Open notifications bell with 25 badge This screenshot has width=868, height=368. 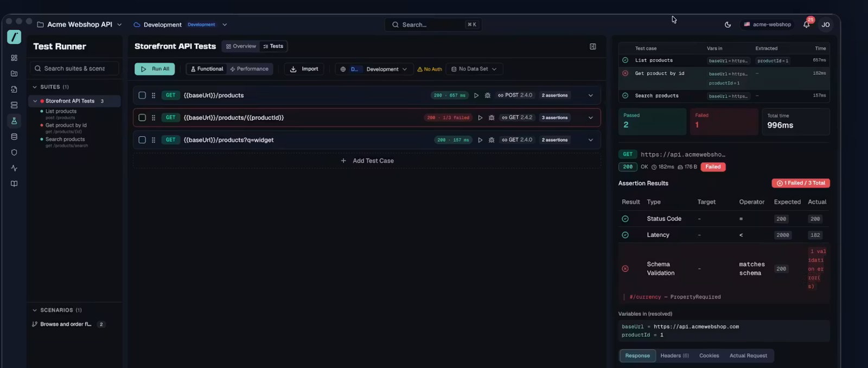pos(807,24)
